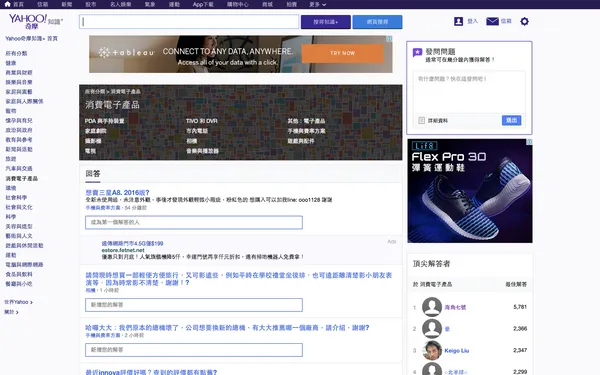Image resolution: width=600 pixels, height=375 pixels.
Task: Click answer field under the camera question
Action: (194, 305)
